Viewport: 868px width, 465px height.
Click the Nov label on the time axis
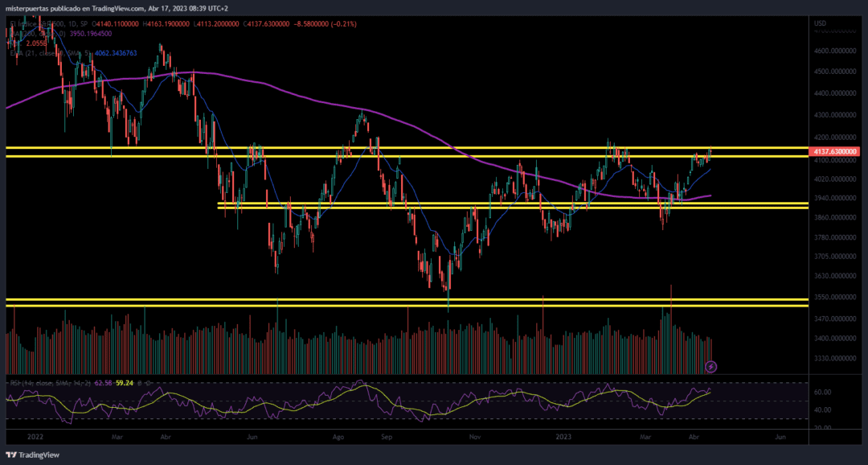coord(474,437)
